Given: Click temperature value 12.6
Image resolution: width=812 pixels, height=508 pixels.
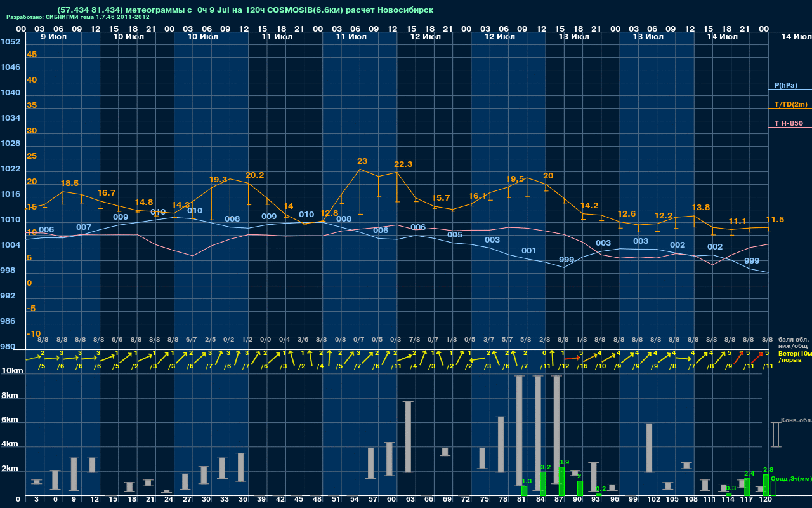Looking at the screenshot, I should pyautogui.click(x=627, y=213).
